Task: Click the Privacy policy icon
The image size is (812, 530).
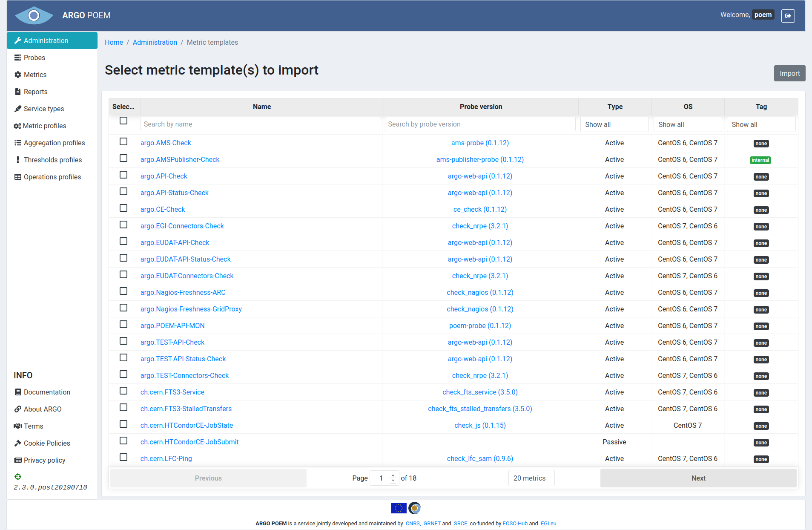Action: 18,460
